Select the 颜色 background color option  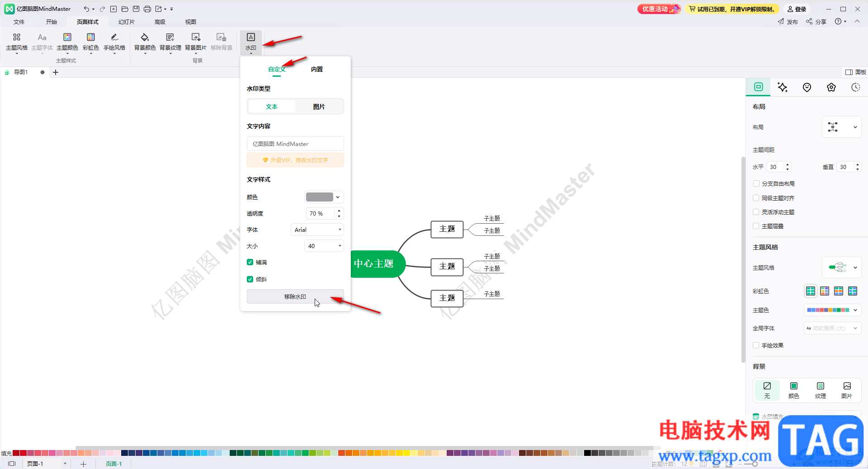pos(794,390)
